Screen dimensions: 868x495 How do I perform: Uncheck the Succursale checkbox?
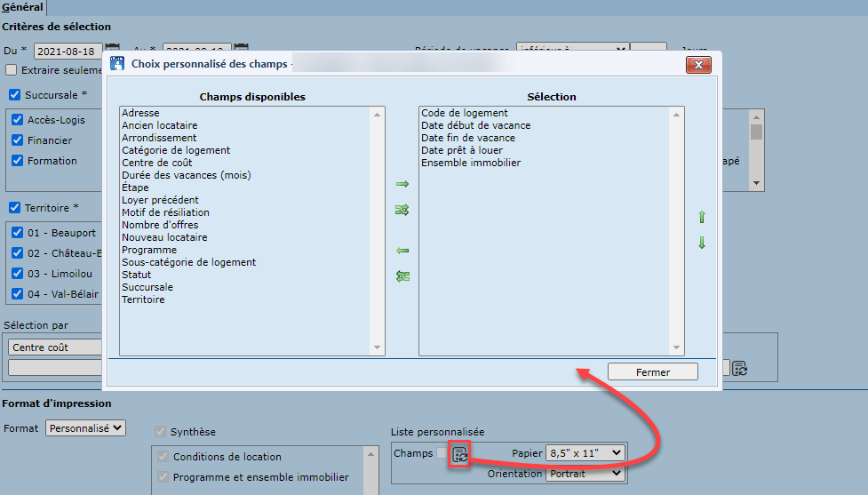[x=15, y=95]
